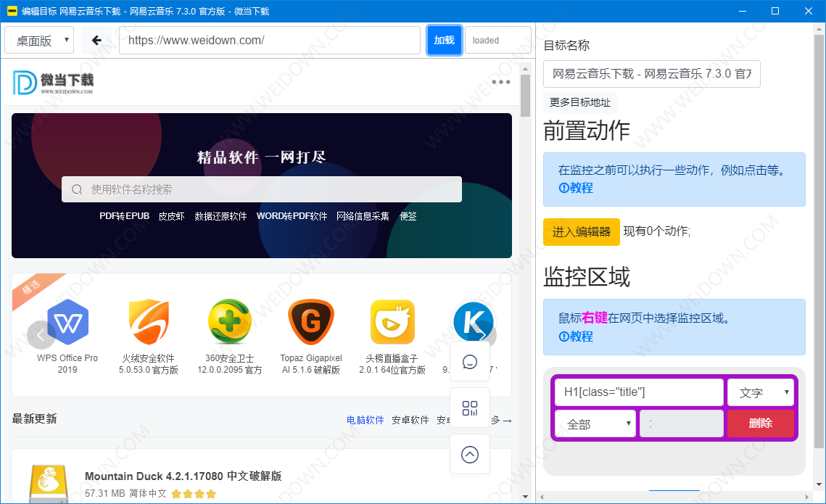Click the 便签 hot search link

408,216
